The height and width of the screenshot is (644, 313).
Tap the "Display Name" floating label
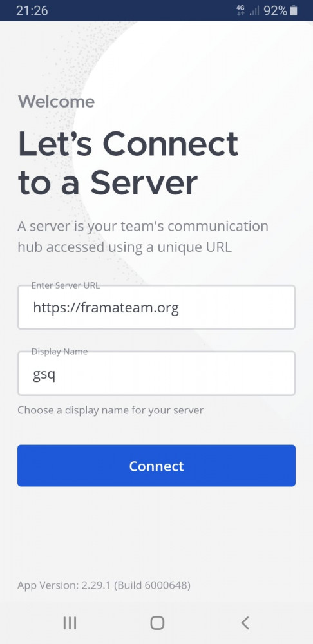pos(59,352)
